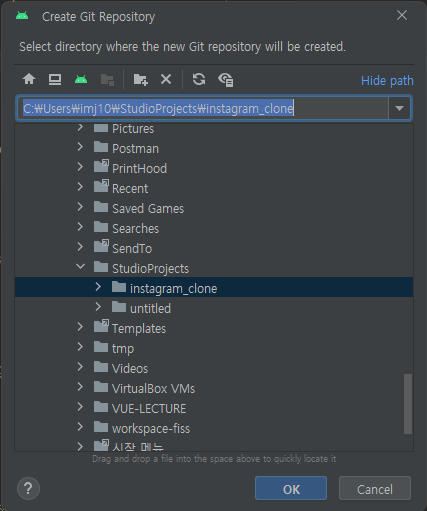The image size is (427, 511).
Task: Click the Delete X toolbar icon
Action: coord(166,79)
